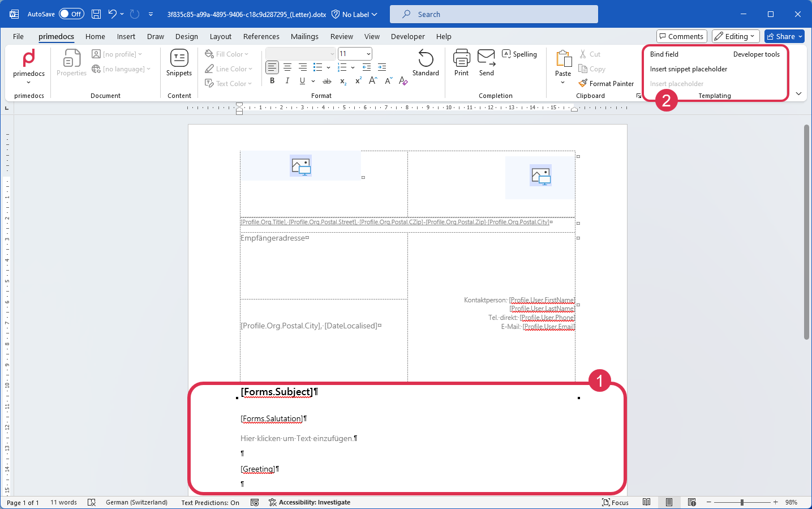Open the [no language] dropdown
Viewport: 812px width, 509px height.
tap(121, 69)
